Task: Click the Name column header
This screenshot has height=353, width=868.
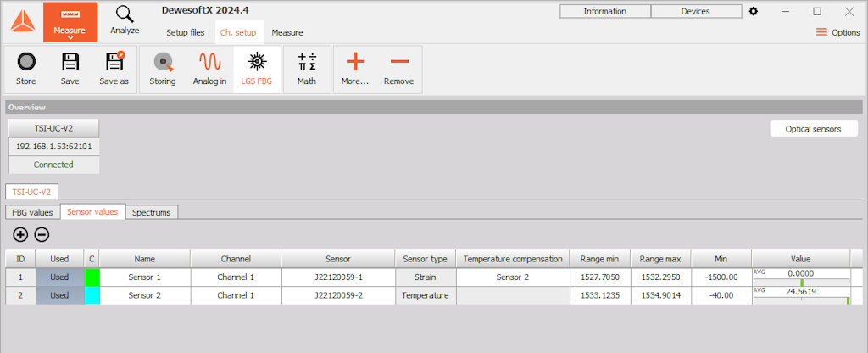Action: [144, 259]
